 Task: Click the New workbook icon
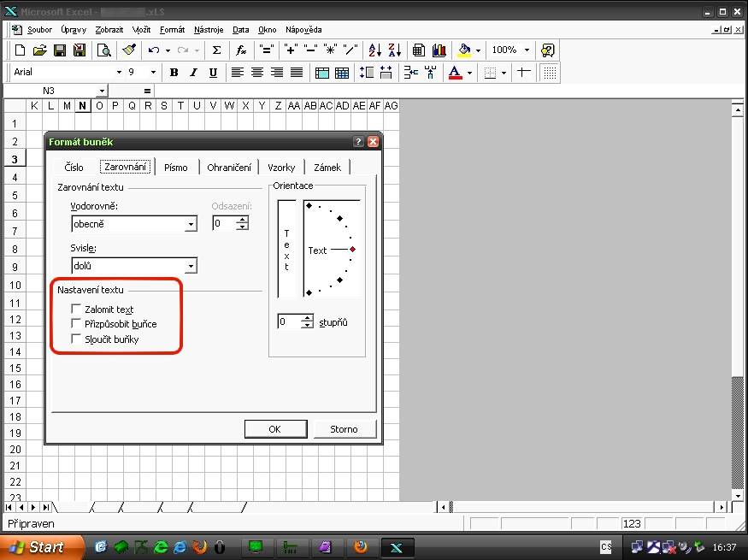click(x=20, y=50)
